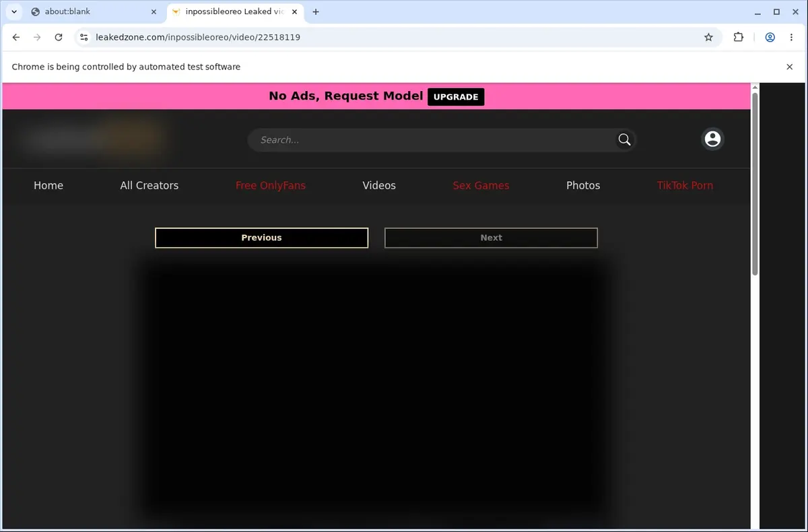Click the No Ads, Request Model text

click(346, 96)
